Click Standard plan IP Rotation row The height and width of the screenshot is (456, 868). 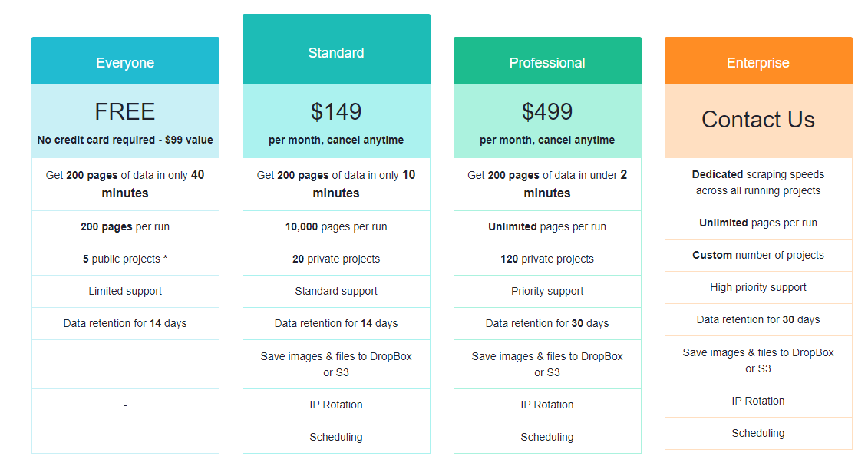(336, 405)
